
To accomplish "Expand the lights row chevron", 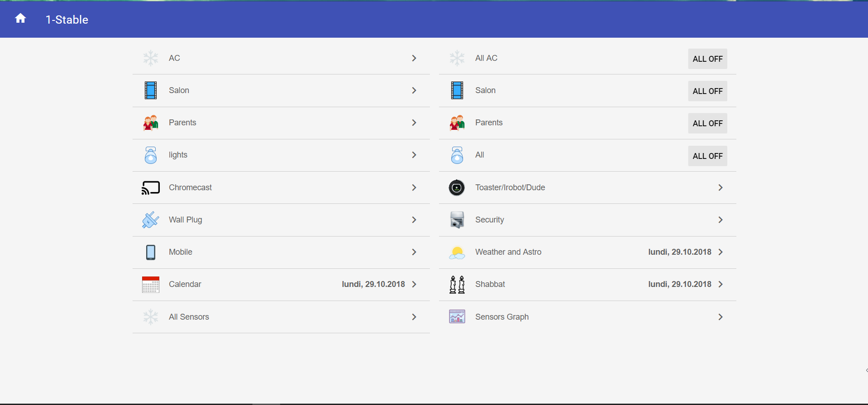I will coord(414,155).
